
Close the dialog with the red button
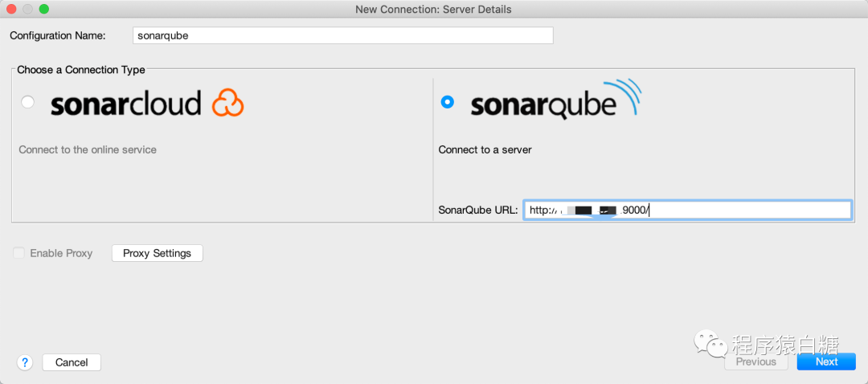[11, 9]
